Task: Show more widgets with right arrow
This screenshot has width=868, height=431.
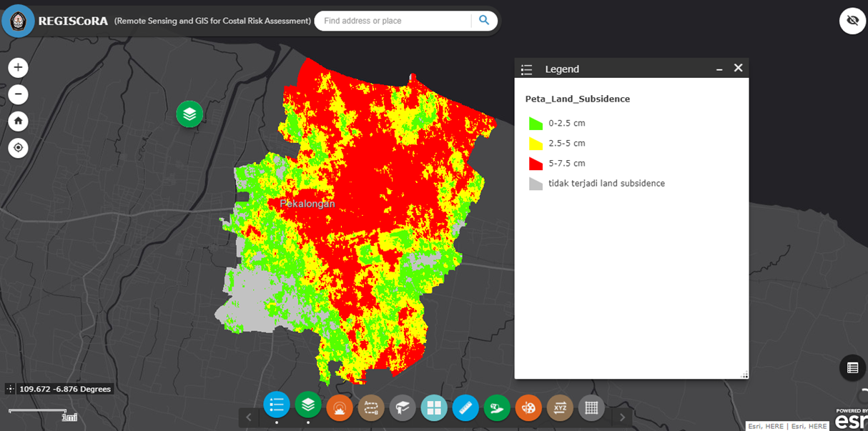Action: (x=622, y=417)
